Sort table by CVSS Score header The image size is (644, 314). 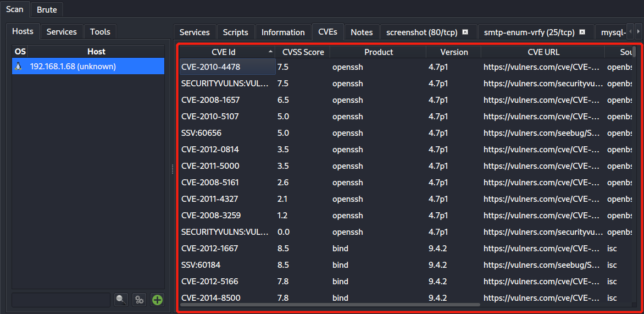click(303, 52)
